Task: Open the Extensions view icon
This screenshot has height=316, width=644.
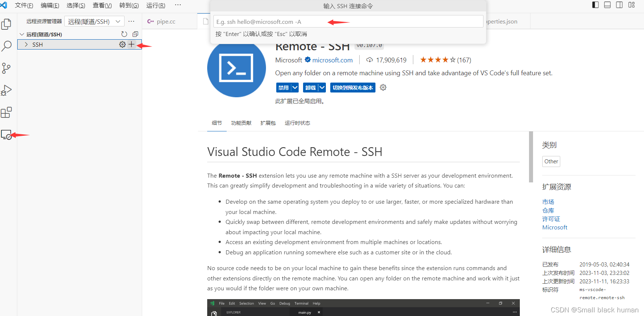Action: pos(6,112)
